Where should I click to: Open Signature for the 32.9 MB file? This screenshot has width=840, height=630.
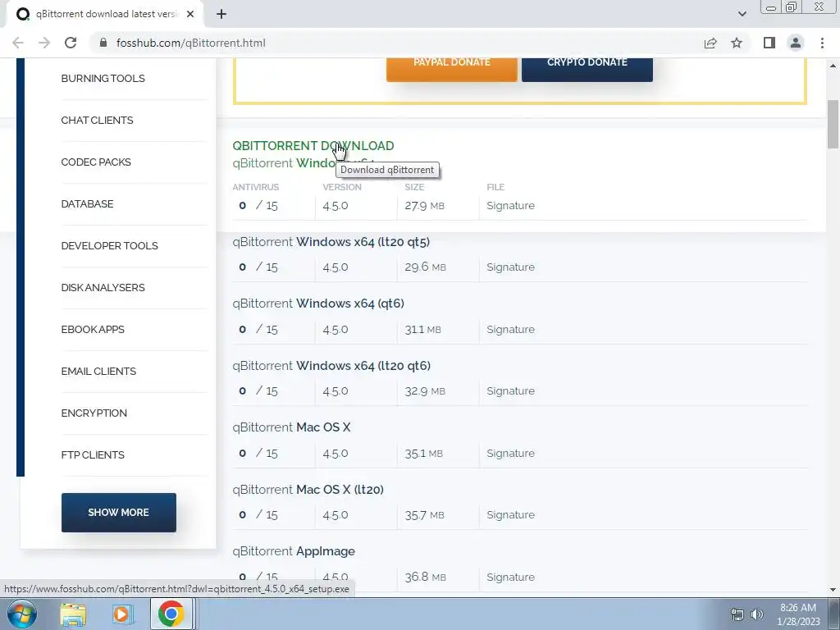point(510,390)
